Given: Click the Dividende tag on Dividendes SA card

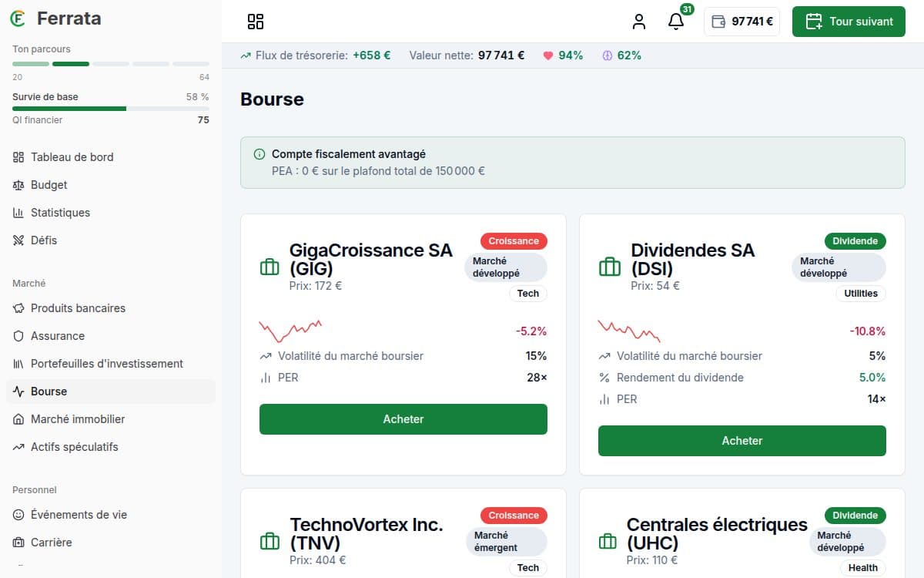Looking at the screenshot, I should point(855,241).
